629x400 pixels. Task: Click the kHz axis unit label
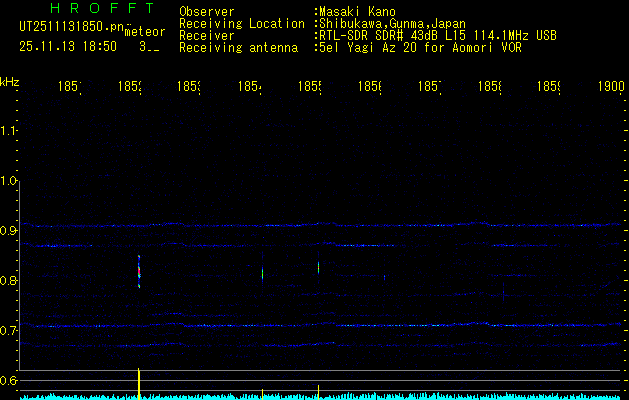click(x=10, y=80)
